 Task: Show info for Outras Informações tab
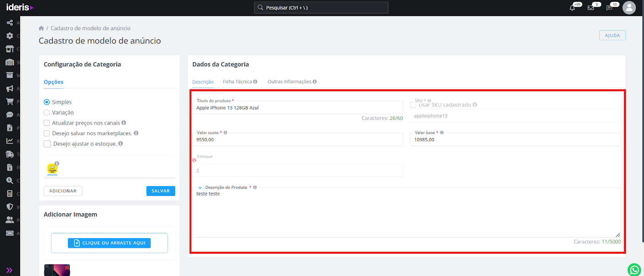(315, 82)
